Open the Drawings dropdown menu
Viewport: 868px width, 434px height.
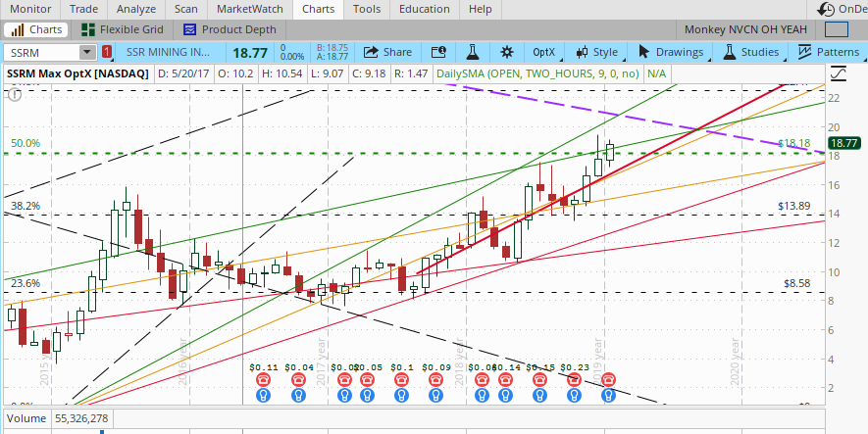[671, 52]
